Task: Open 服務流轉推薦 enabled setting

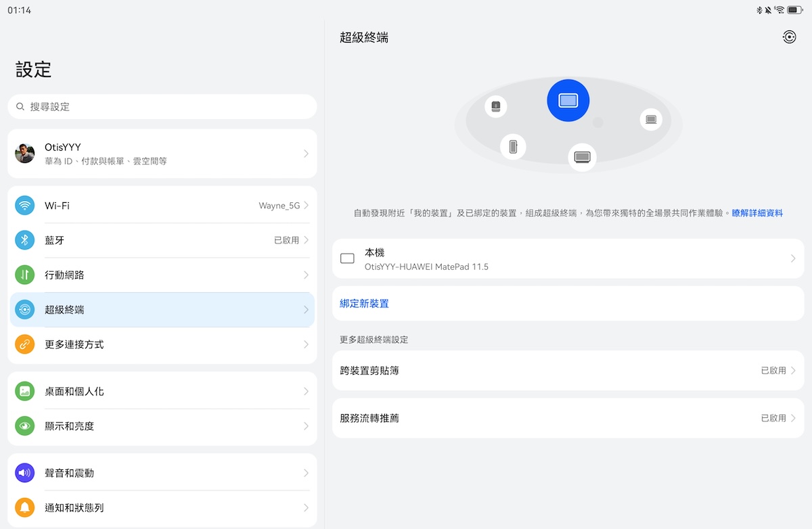Action: click(x=568, y=418)
